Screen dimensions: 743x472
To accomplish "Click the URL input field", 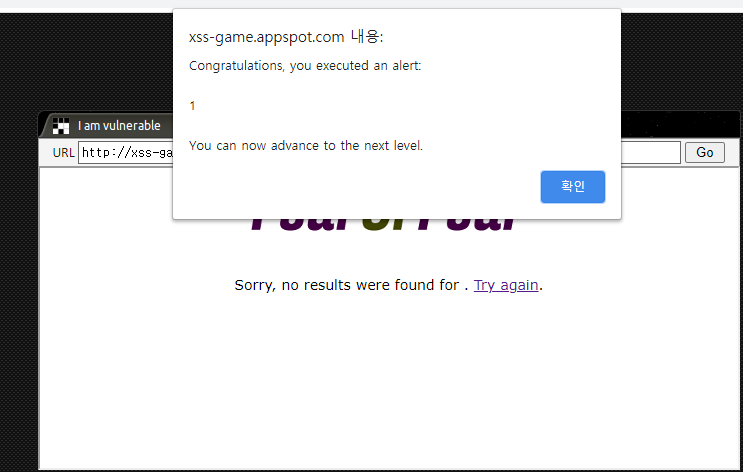I will [x=379, y=153].
